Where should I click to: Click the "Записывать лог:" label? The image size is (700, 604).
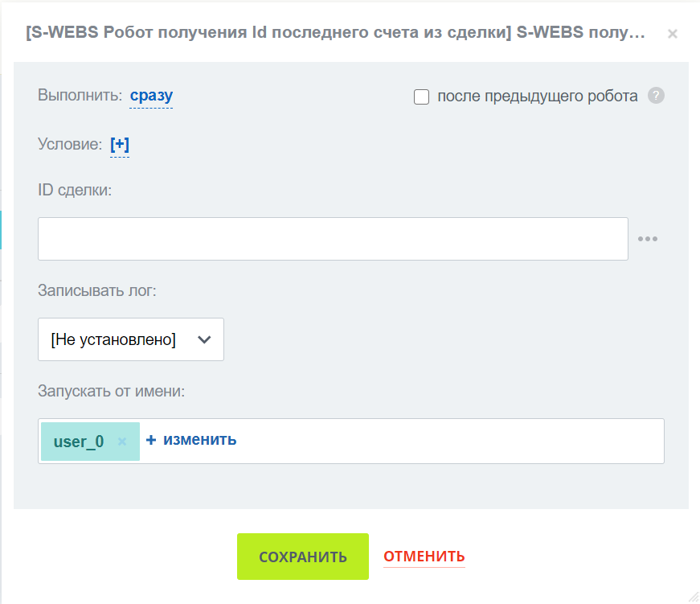click(x=96, y=290)
